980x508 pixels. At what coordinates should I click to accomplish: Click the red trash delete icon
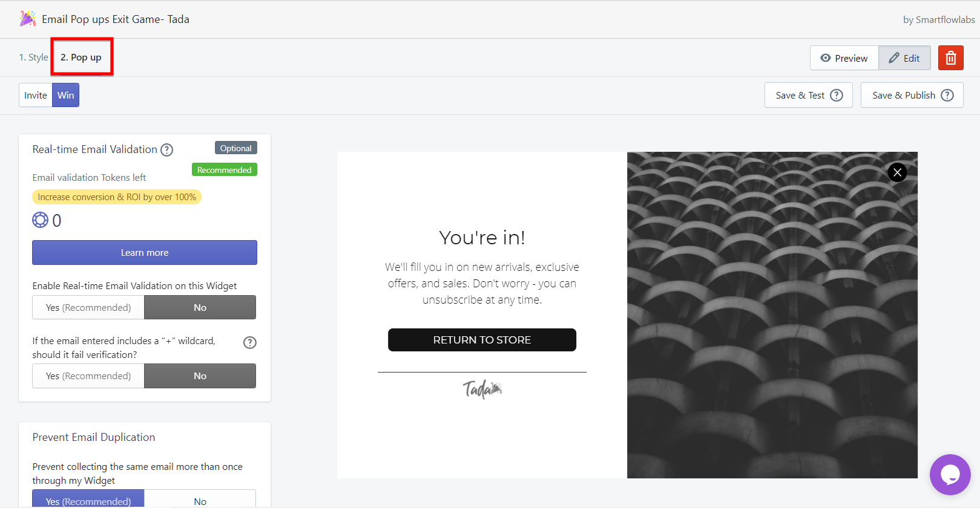click(x=950, y=58)
